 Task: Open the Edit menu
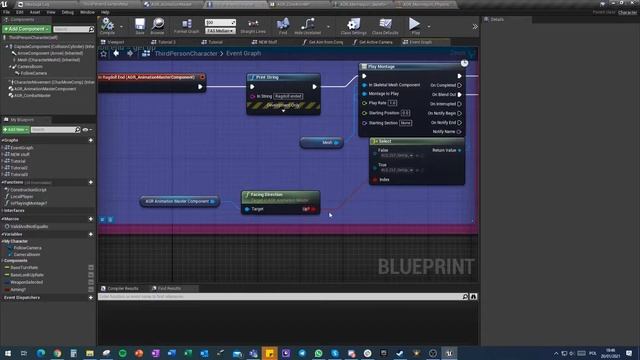pos(20,12)
